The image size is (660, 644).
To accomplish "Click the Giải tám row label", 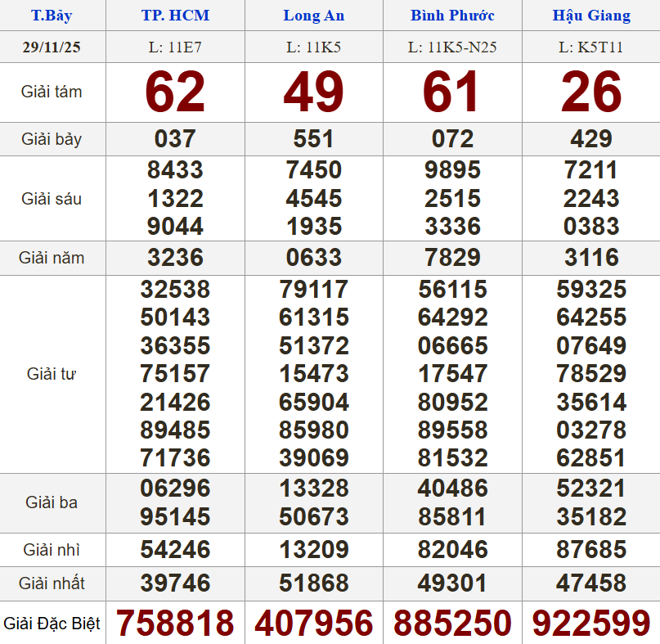I will tap(52, 92).
